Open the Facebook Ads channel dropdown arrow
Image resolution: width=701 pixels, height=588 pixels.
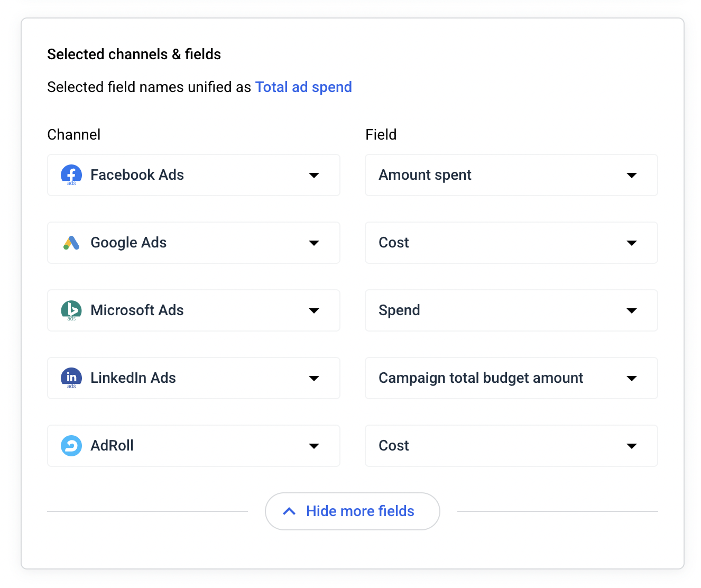pyautogui.click(x=314, y=175)
